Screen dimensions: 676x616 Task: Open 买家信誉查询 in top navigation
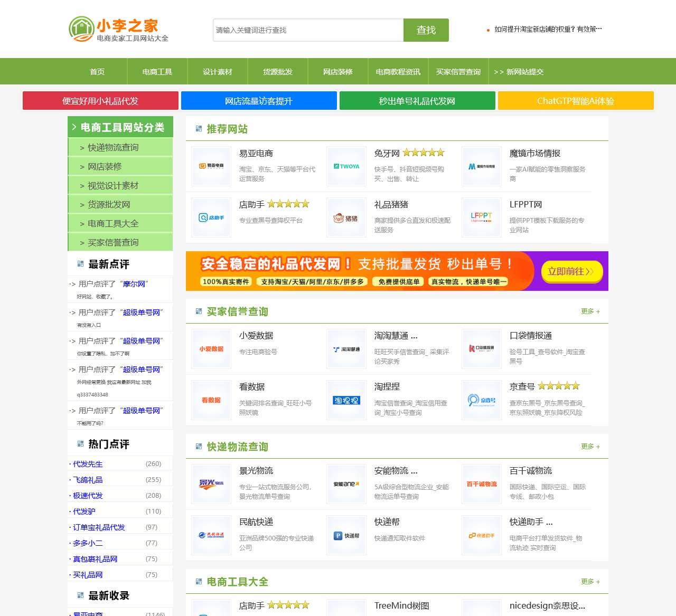pyautogui.click(x=458, y=72)
